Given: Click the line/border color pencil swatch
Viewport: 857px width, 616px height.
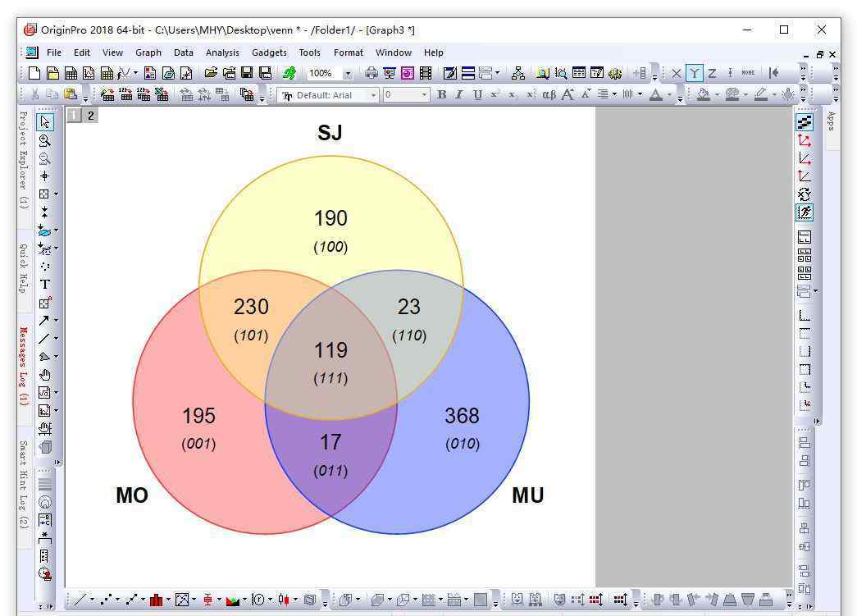Looking at the screenshot, I should point(761,94).
